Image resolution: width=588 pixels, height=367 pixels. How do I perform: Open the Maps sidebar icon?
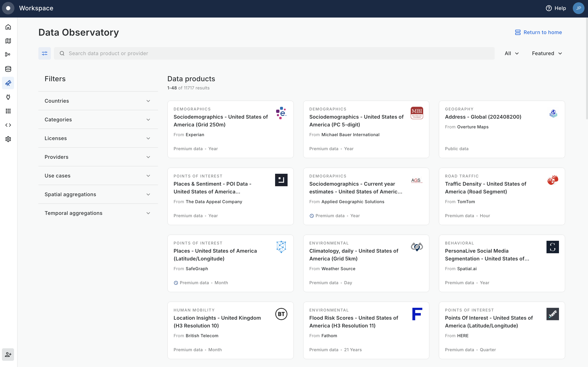click(x=8, y=41)
